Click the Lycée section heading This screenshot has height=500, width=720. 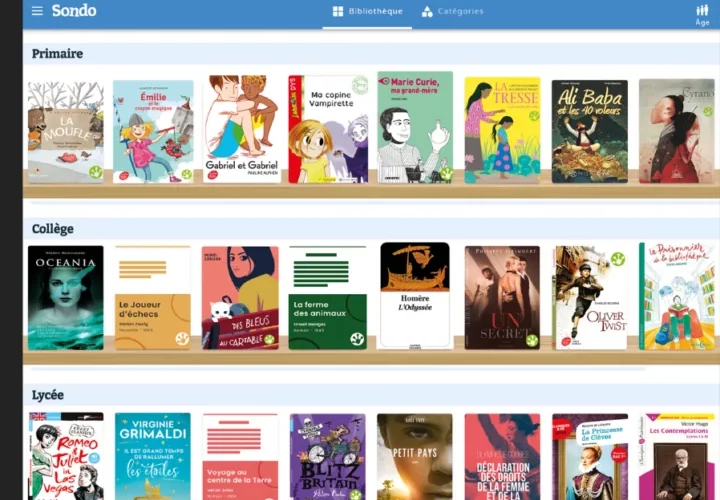point(48,395)
